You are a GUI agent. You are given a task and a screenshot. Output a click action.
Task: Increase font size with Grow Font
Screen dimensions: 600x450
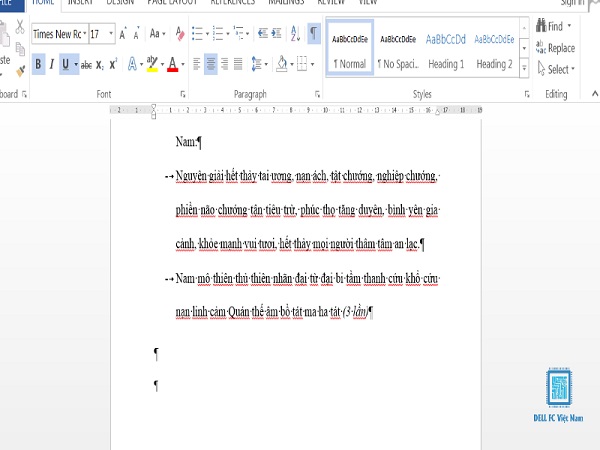tap(123, 34)
